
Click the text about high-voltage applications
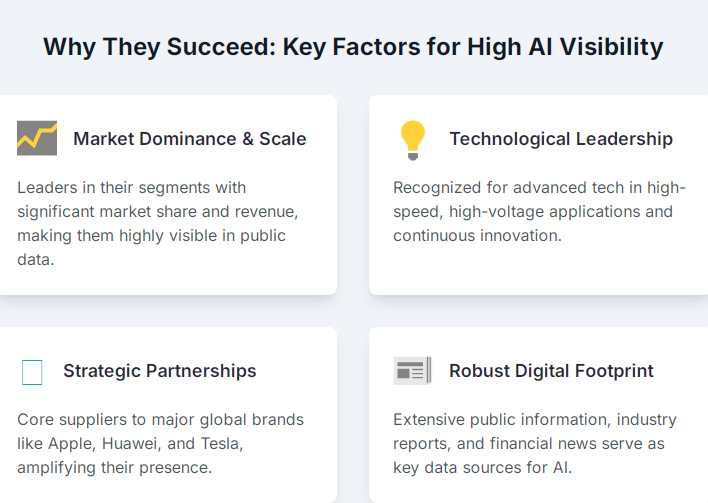539,211
